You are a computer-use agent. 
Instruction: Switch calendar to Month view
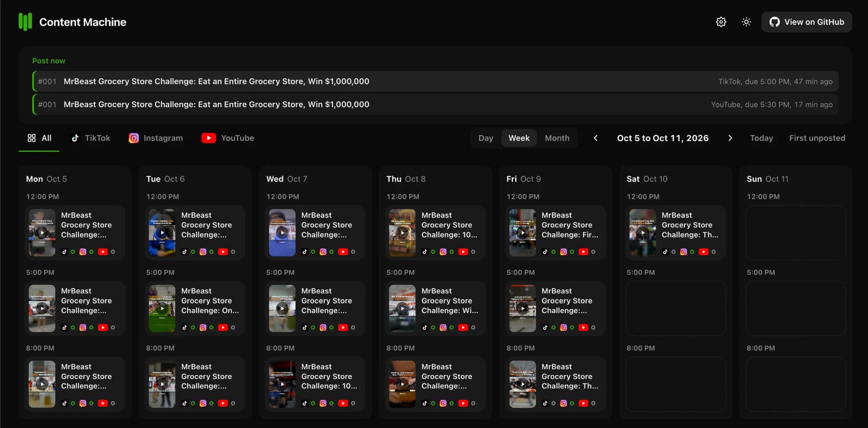557,138
